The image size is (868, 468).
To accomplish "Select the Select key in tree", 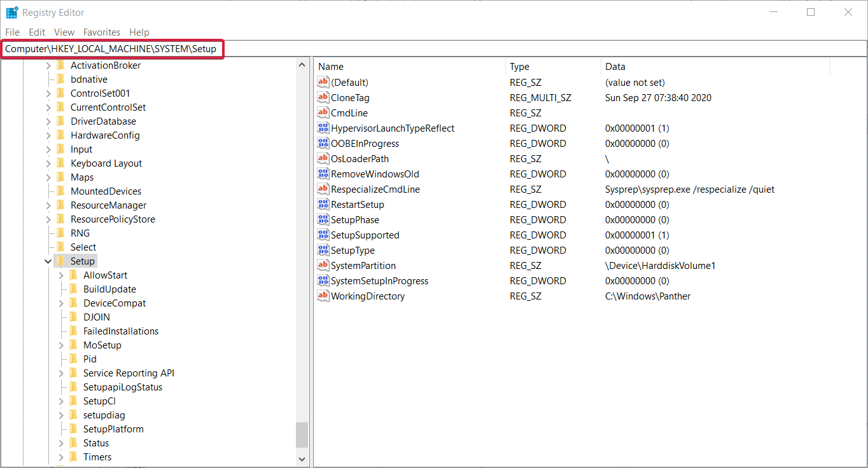I will tap(83, 247).
